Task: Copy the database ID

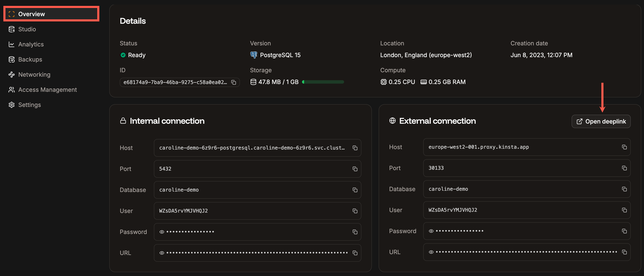Action: (233, 82)
